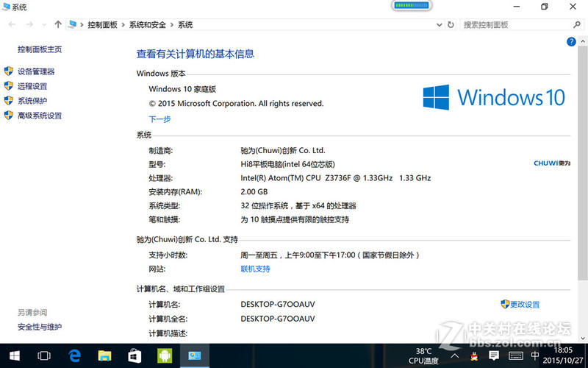This screenshot has width=588, height=368.
Task: Open 系统保护 settings link
Action: 32,101
